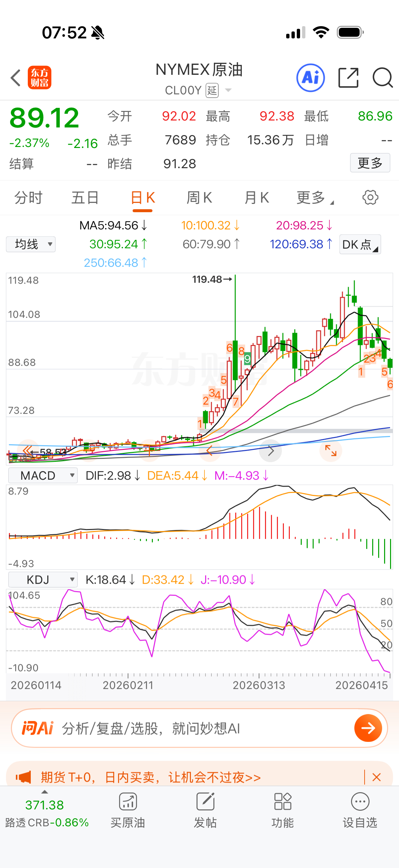Tap the DIF:2.98 reading

[113, 475]
